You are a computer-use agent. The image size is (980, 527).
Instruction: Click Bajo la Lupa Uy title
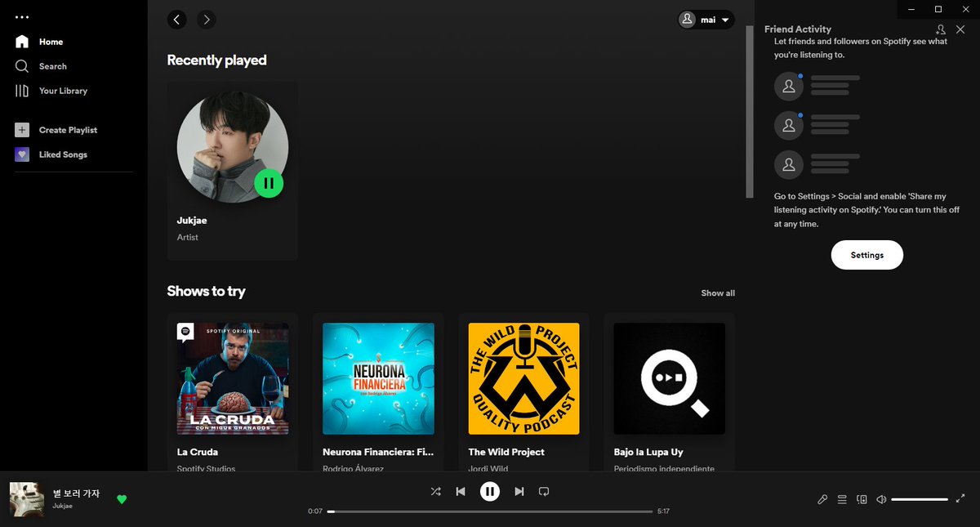pyautogui.click(x=648, y=452)
